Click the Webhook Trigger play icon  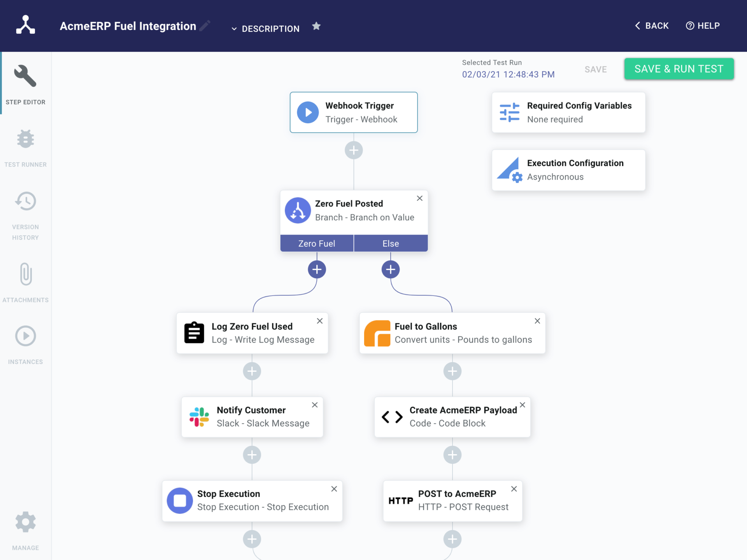pos(308,112)
